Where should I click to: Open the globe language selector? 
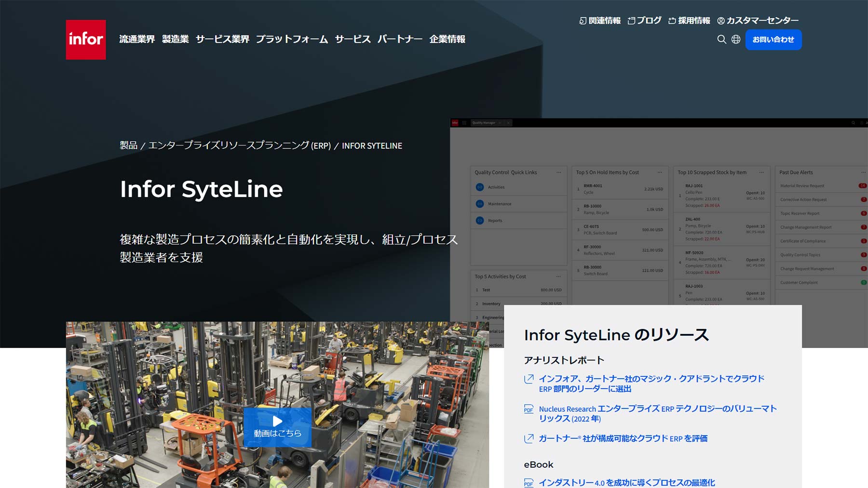[736, 40]
